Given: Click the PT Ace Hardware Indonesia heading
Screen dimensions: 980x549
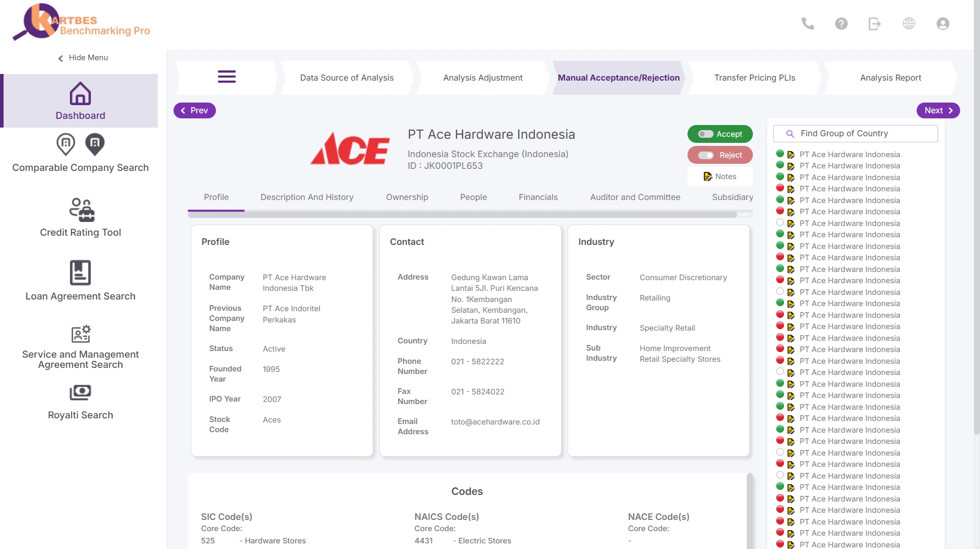Looking at the screenshot, I should pos(491,134).
